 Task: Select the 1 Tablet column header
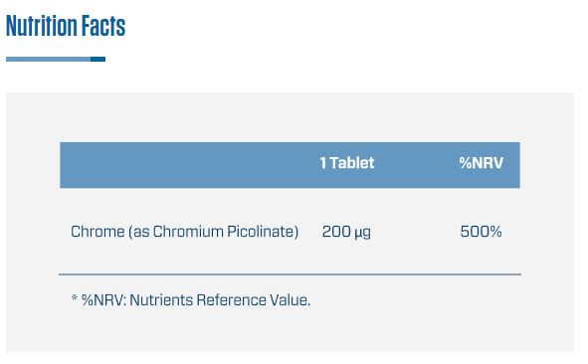[347, 163]
